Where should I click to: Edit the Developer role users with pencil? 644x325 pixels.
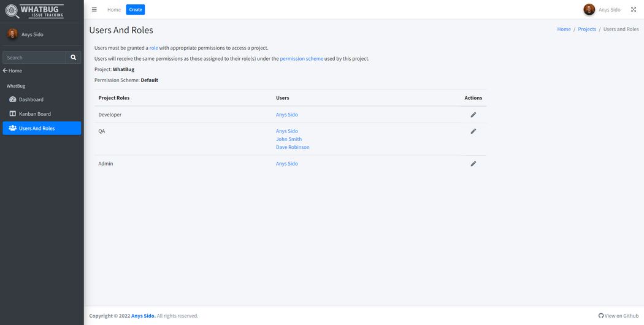473,115
